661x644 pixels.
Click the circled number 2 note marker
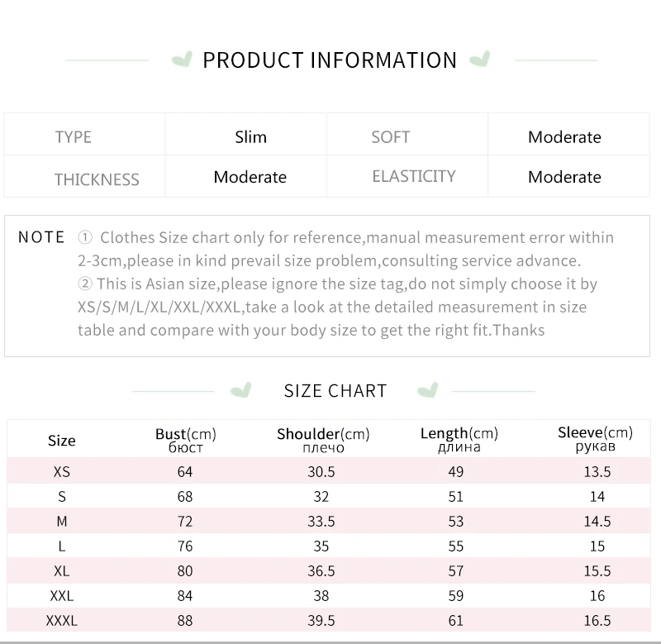(85, 284)
